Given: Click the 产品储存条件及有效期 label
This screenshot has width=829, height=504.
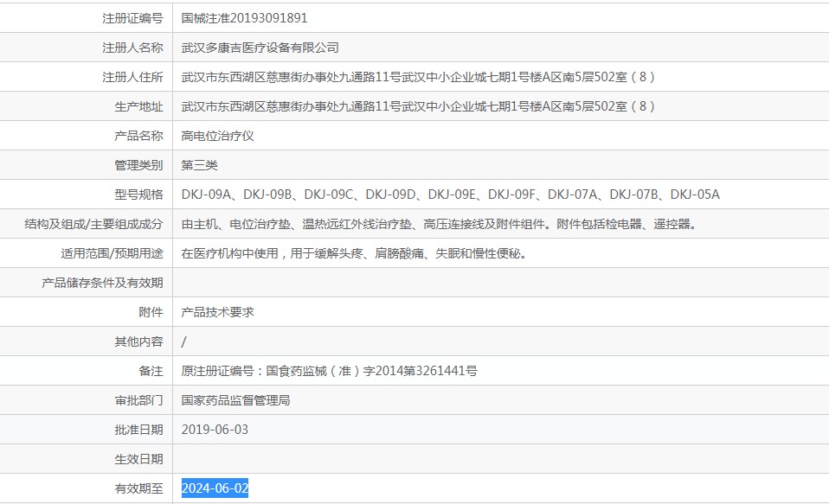Looking at the screenshot, I should click(102, 284).
